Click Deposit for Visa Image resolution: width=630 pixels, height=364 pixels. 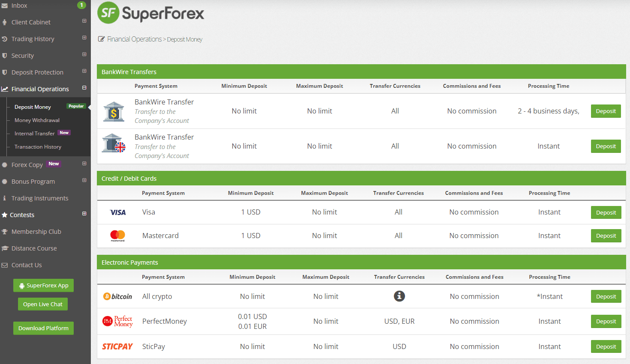[606, 212]
